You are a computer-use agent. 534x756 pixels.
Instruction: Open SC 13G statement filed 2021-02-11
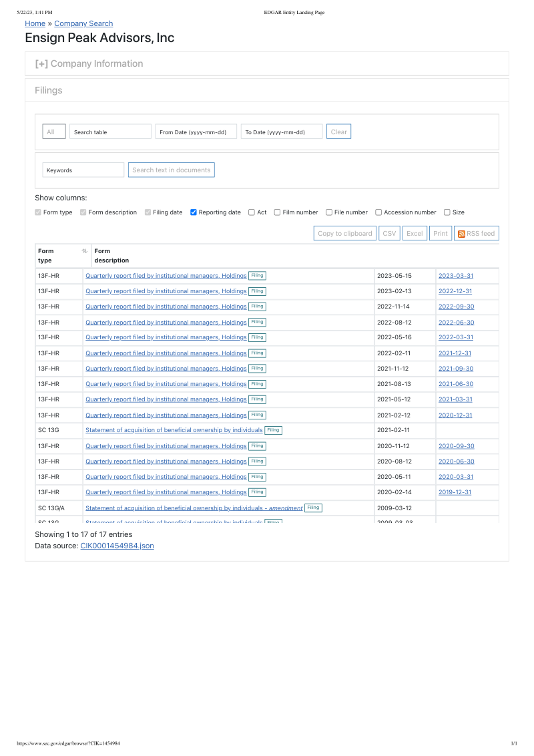[174, 430]
